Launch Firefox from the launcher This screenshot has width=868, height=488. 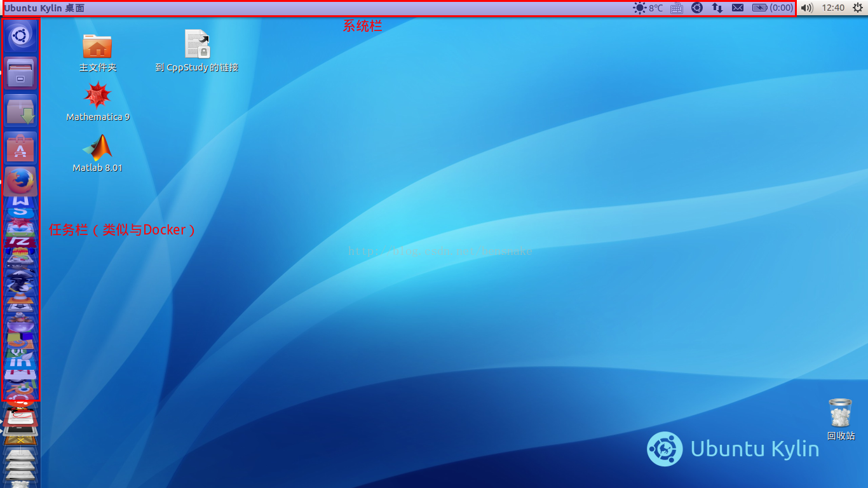[x=21, y=182]
